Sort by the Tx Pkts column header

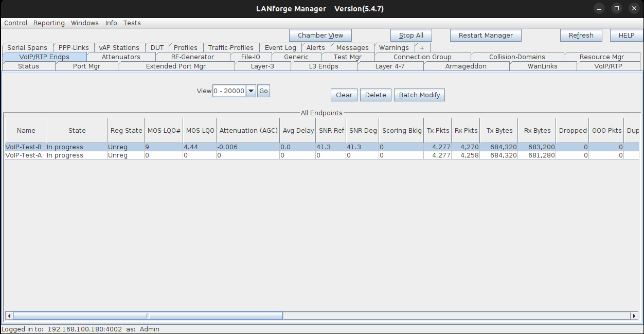(x=438, y=131)
